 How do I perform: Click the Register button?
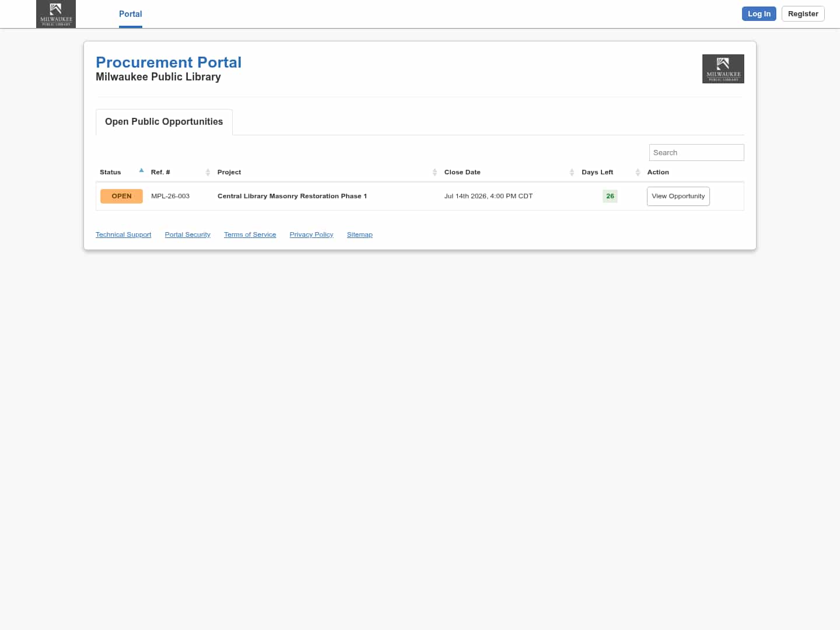[803, 14]
